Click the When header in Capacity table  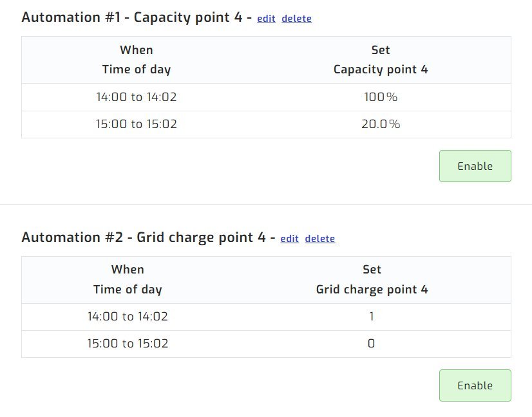point(137,50)
